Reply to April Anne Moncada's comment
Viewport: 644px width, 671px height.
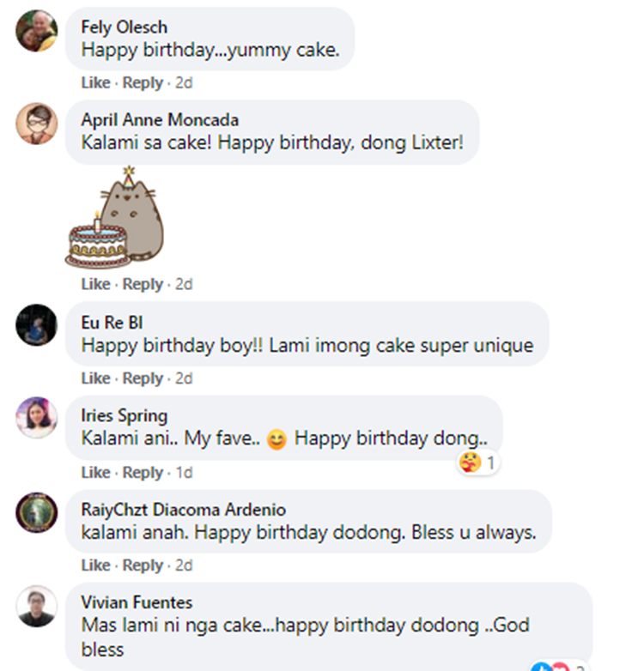[x=143, y=284]
